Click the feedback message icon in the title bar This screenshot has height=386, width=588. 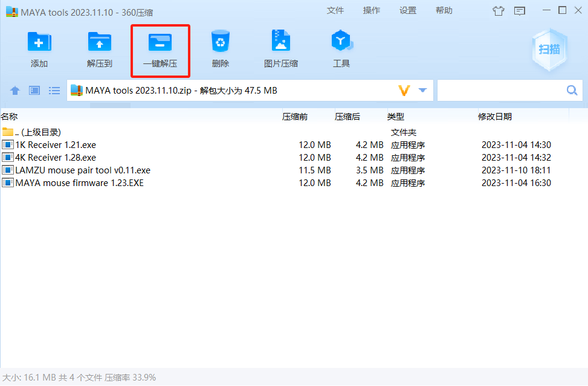(x=519, y=11)
